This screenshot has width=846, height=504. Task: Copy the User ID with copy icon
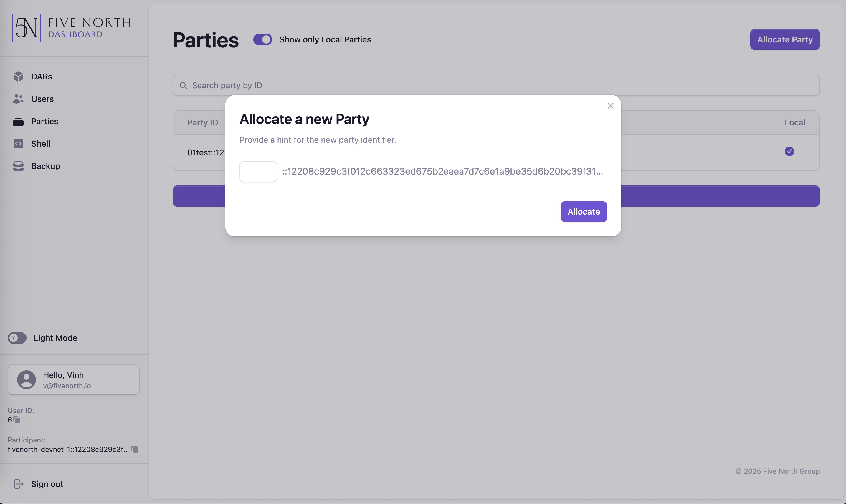click(x=17, y=420)
